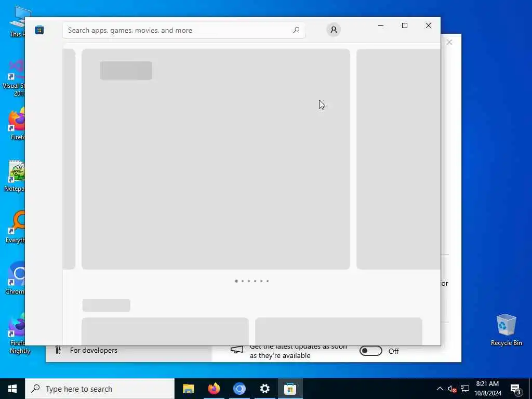Click the muted volume tray icon

[x=452, y=389]
